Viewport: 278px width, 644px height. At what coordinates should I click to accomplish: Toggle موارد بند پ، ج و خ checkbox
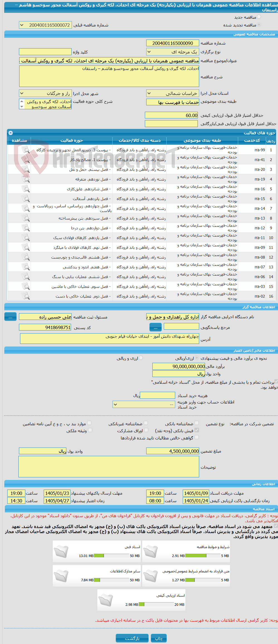89,423
